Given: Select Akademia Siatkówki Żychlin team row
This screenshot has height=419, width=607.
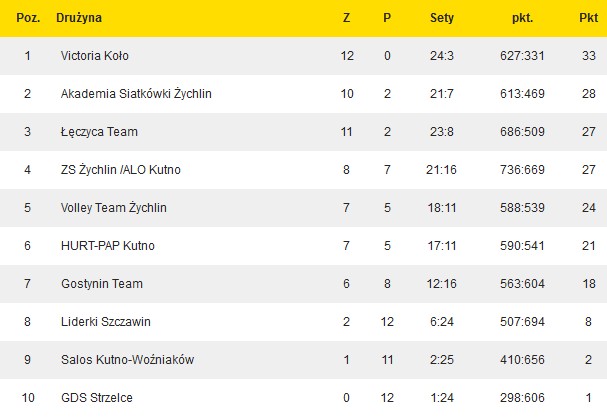Looking at the screenshot, I should (x=136, y=94).
